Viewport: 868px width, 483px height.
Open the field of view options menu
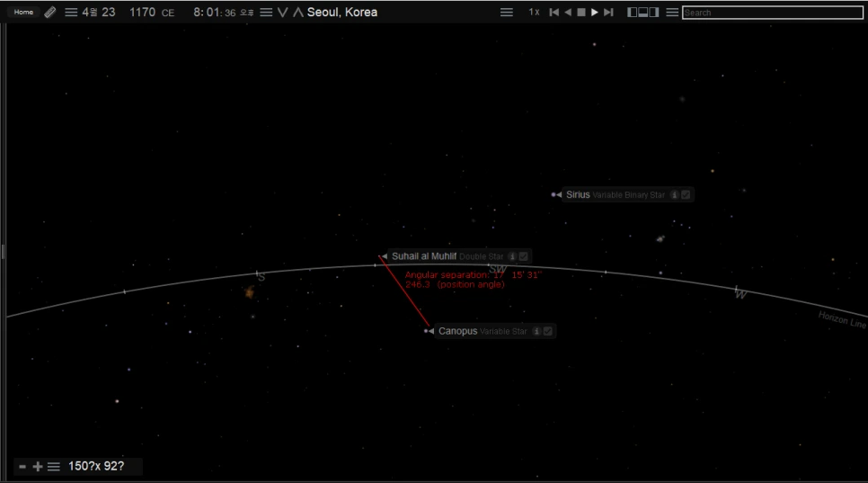coord(54,467)
